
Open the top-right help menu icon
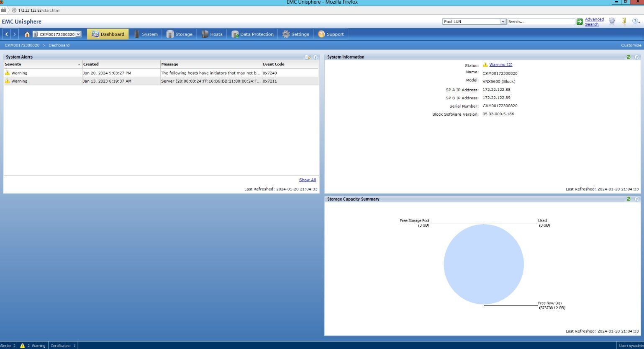click(636, 21)
